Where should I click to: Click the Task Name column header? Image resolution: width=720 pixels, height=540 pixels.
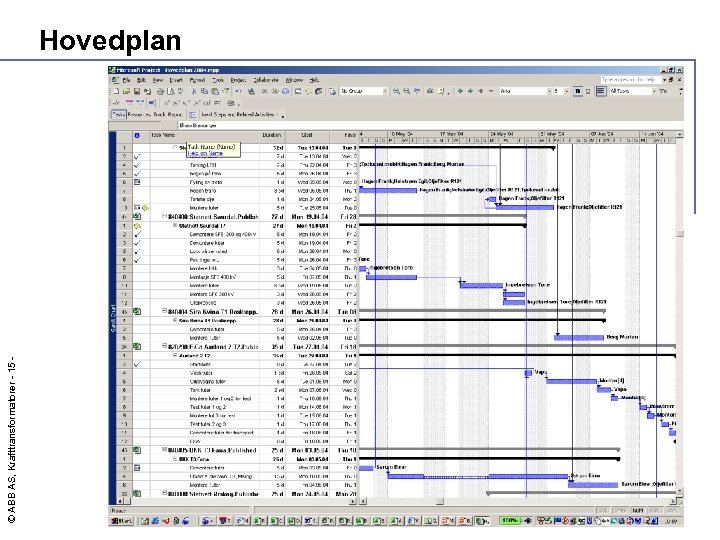(x=205, y=136)
